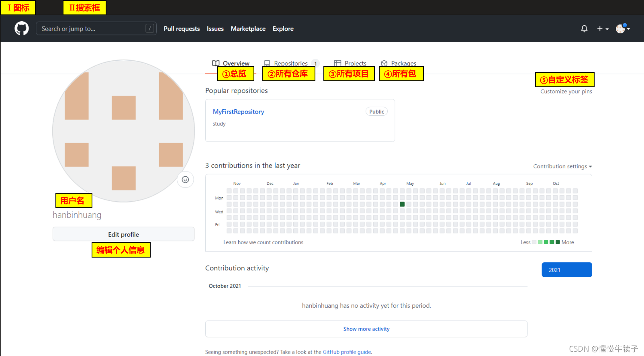Open the plus create-new dropdown

click(603, 29)
